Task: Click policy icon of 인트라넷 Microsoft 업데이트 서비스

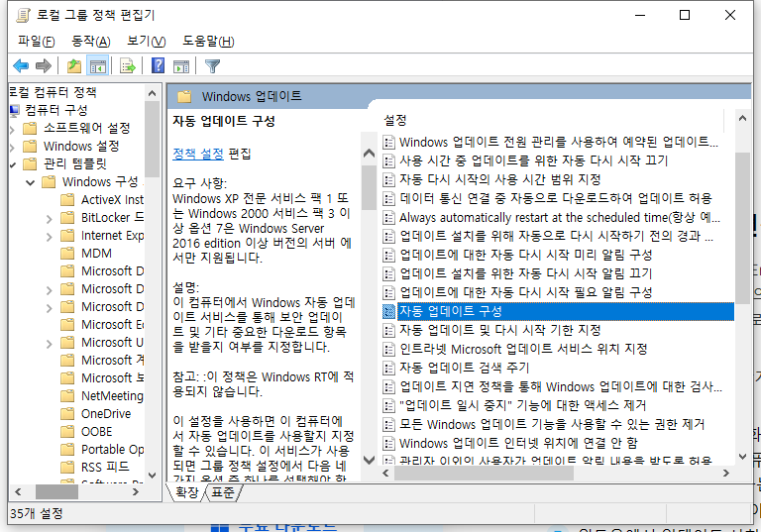Action: point(388,349)
